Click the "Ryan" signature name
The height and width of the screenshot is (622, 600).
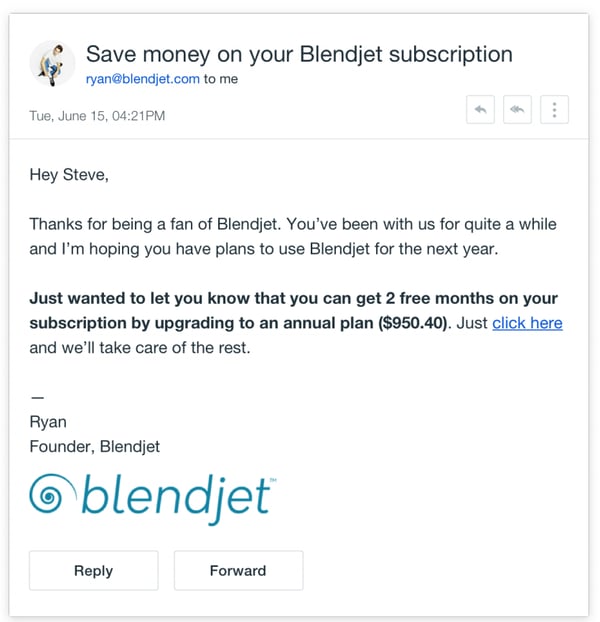[48, 422]
